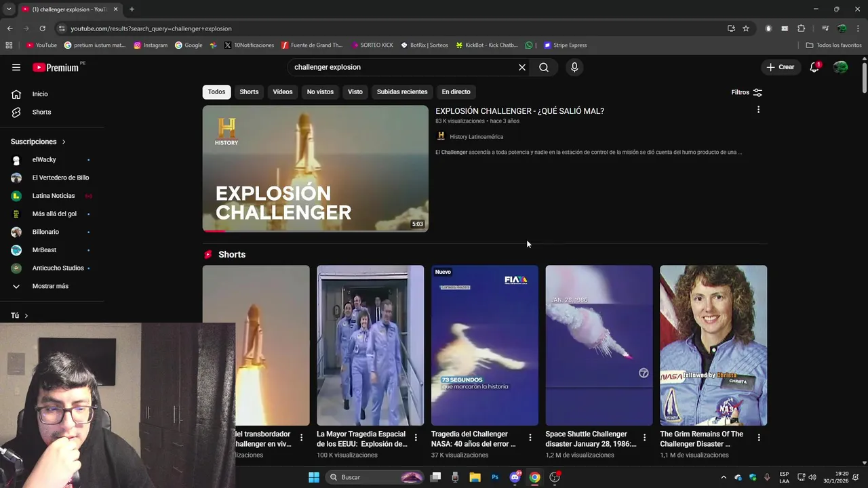The height and width of the screenshot is (488, 868).
Task: Open Space Shuttle Challenger disaster short
Action: click(x=599, y=345)
